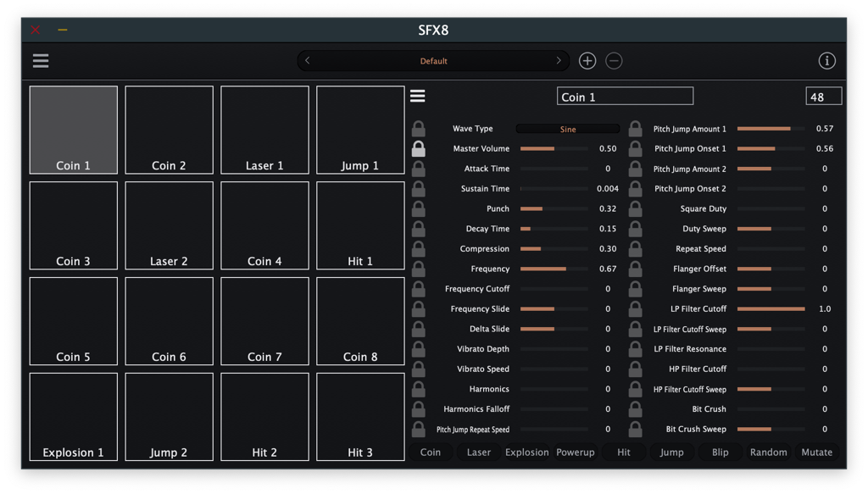
Task: Trigger the Explosion 1 pad
Action: 74,417
